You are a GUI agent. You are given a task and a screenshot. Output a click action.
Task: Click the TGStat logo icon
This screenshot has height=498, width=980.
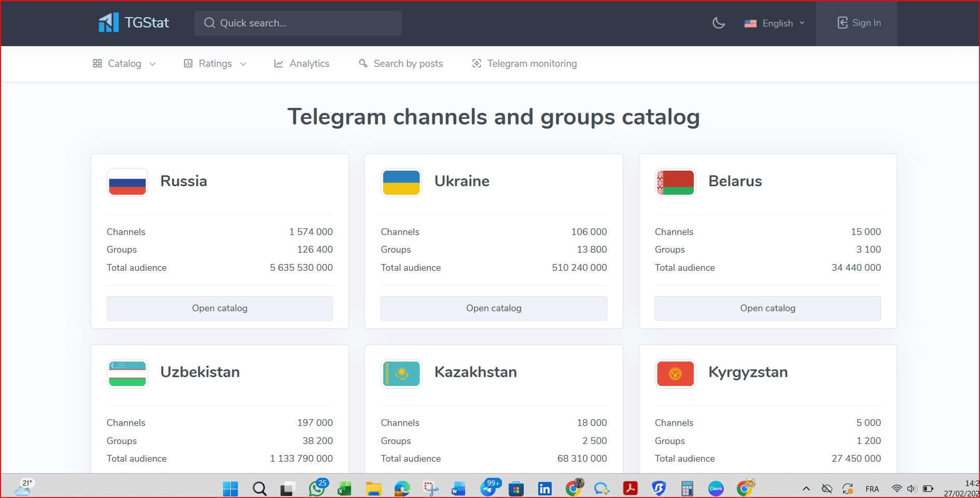tap(108, 23)
